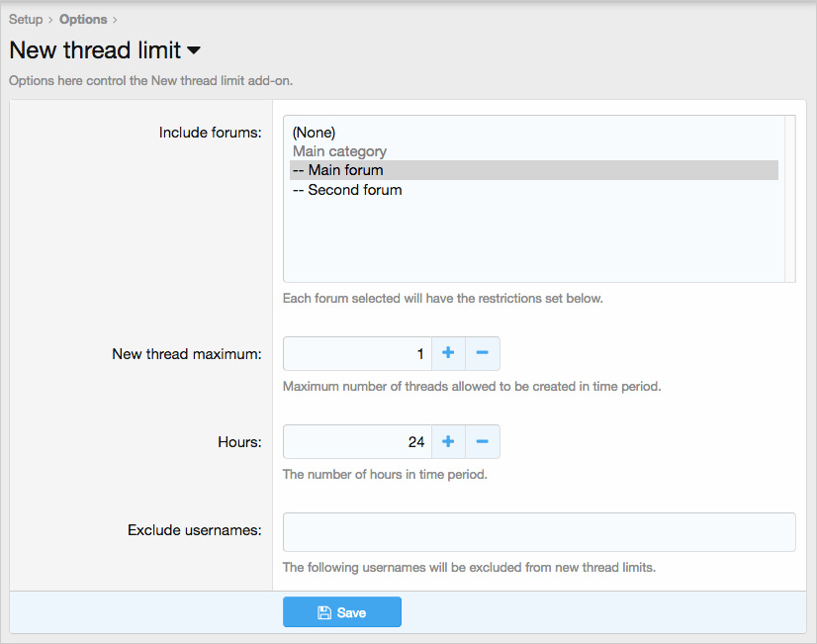Click into the Hours number field
This screenshot has height=644, width=817.
(x=357, y=442)
